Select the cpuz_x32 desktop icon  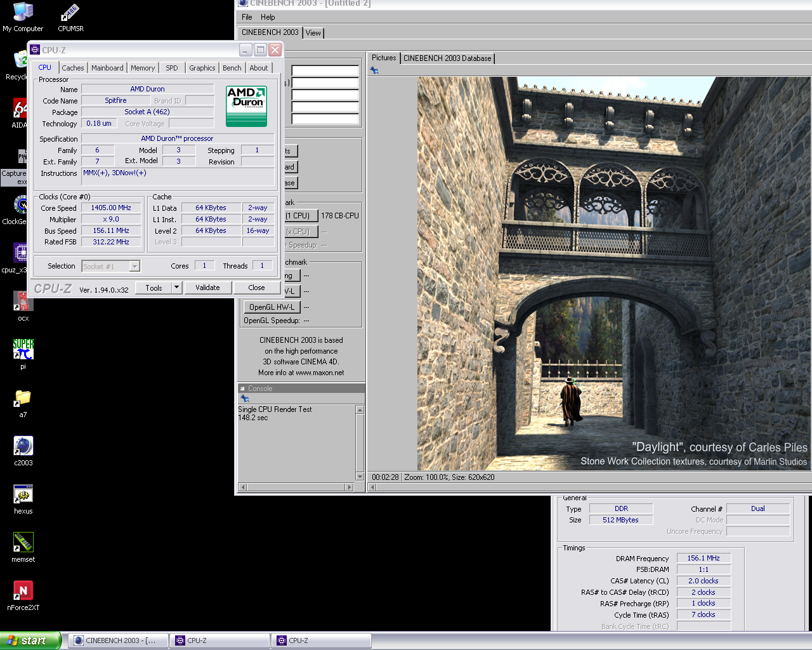pos(15,258)
